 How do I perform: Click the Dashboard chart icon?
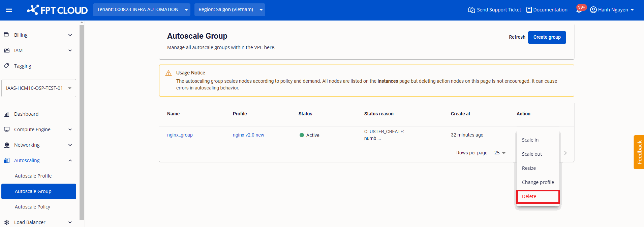6,114
